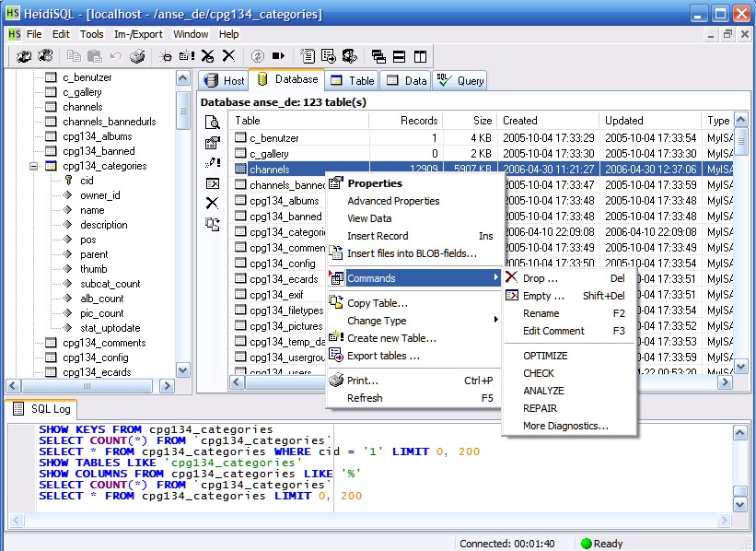756x551 pixels.
Task: Select cpg134_config in the left tree
Action: [x=95, y=358]
